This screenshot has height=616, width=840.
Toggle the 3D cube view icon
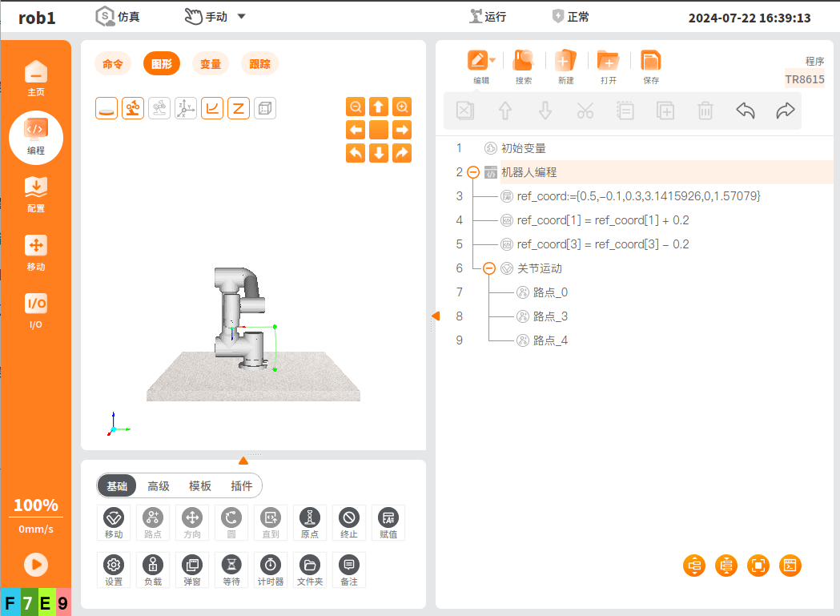pos(265,108)
